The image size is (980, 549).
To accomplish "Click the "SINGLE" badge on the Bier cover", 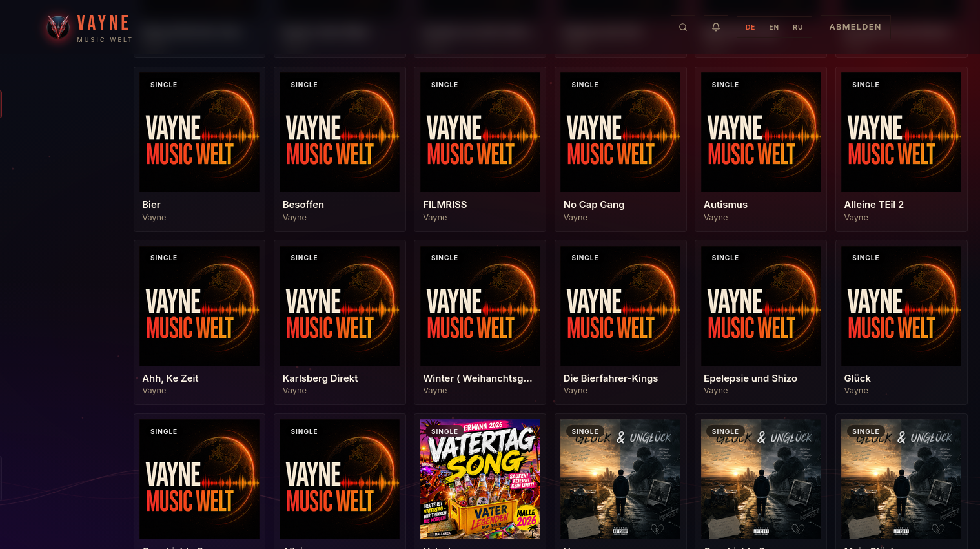I will tap(164, 85).
